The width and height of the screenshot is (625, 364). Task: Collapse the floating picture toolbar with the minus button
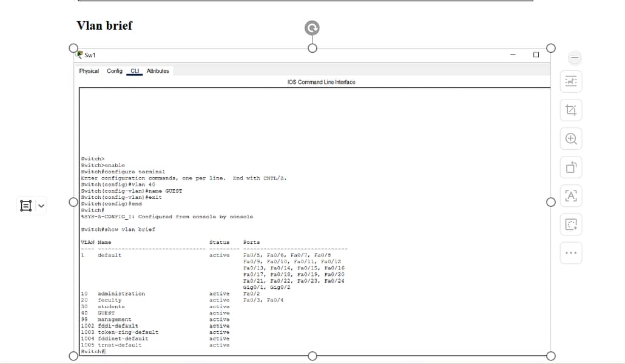coord(575,58)
